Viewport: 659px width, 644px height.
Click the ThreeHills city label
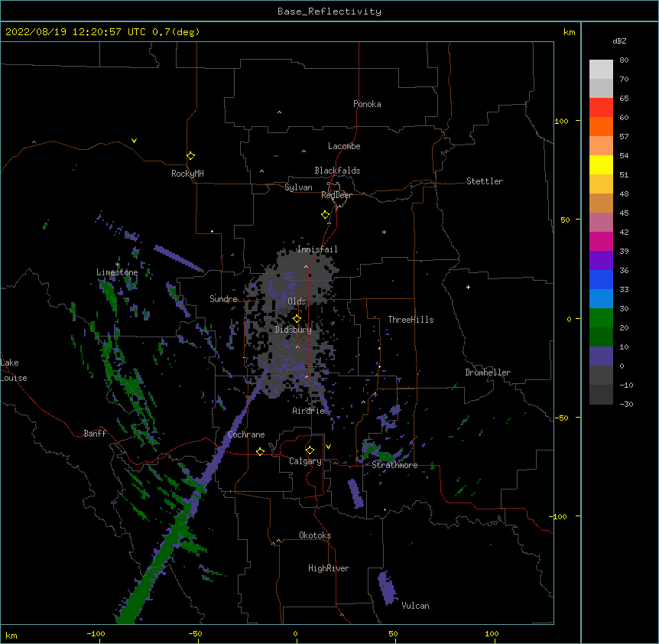pos(411,320)
